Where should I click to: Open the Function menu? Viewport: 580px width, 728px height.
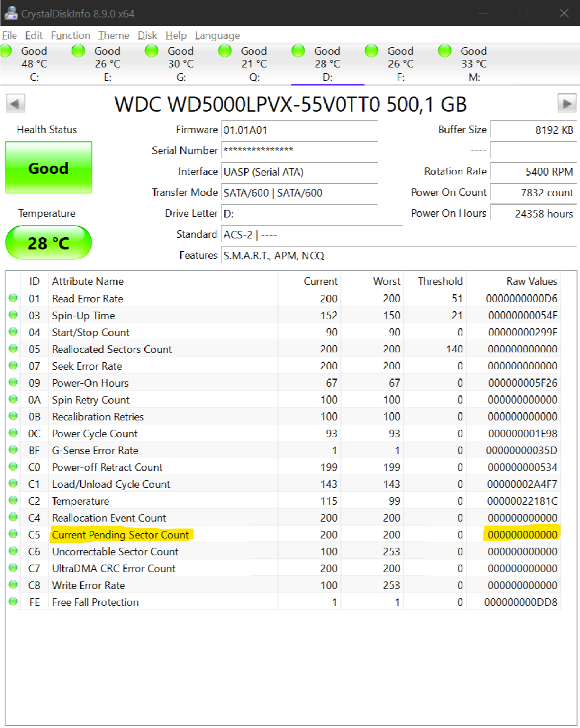(x=70, y=35)
